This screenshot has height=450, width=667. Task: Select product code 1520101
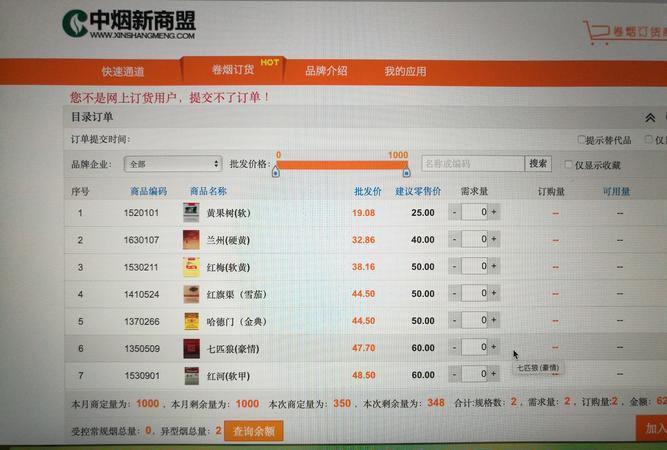(x=141, y=213)
